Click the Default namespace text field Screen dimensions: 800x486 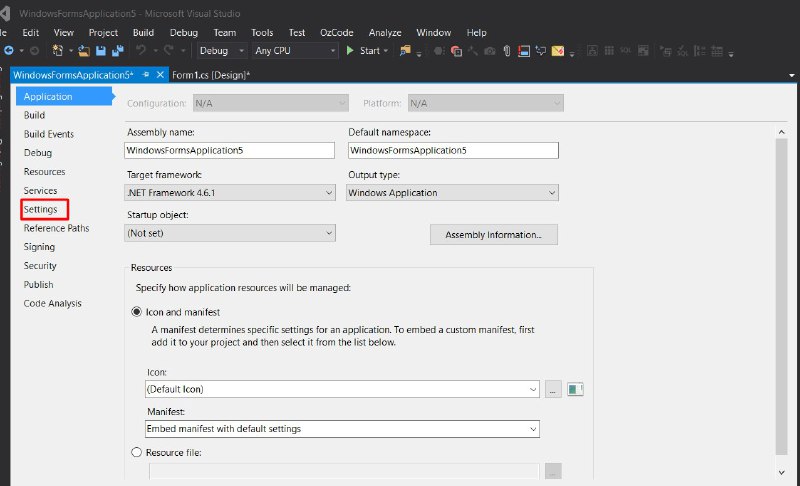(x=454, y=150)
